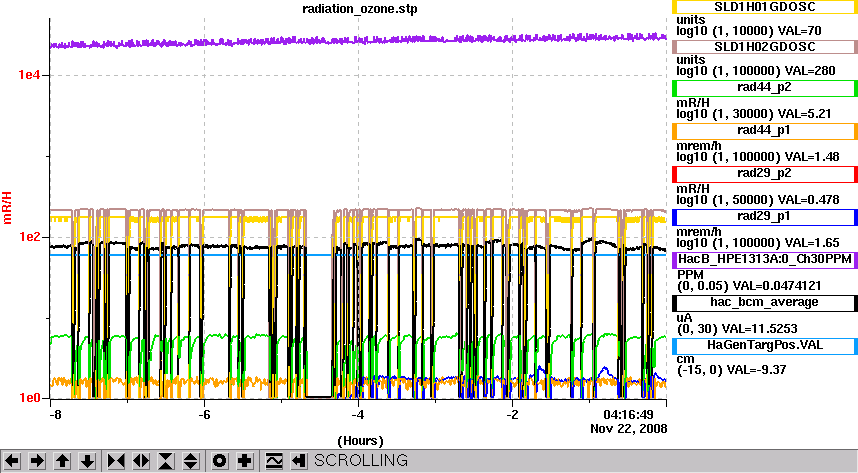The width and height of the screenshot is (858, 473).
Task: Click the plus icon in the toolbar
Action: pyautogui.click(x=245, y=461)
